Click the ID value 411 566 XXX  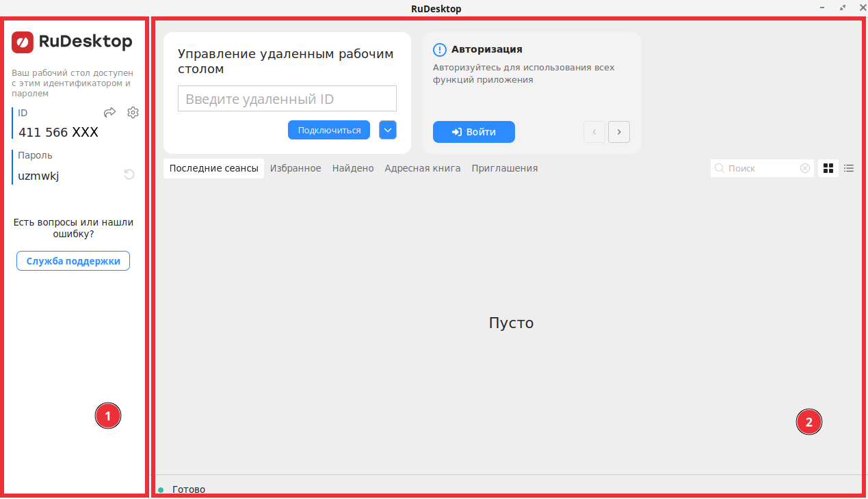pos(58,133)
